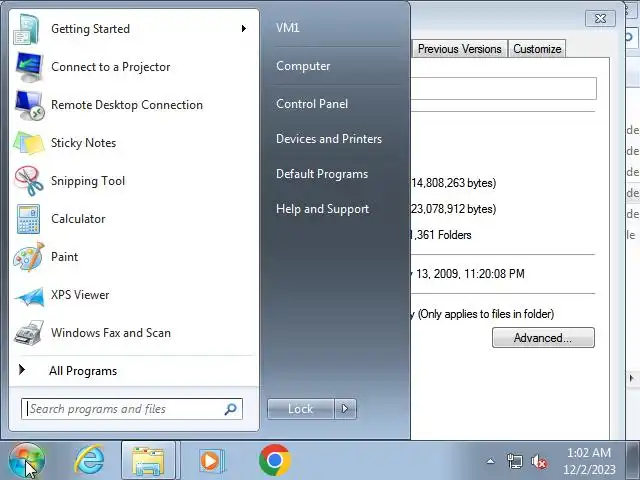Launch Windows Media Player from taskbar
Image resolution: width=640 pixels, height=480 pixels.
(211, 460)
